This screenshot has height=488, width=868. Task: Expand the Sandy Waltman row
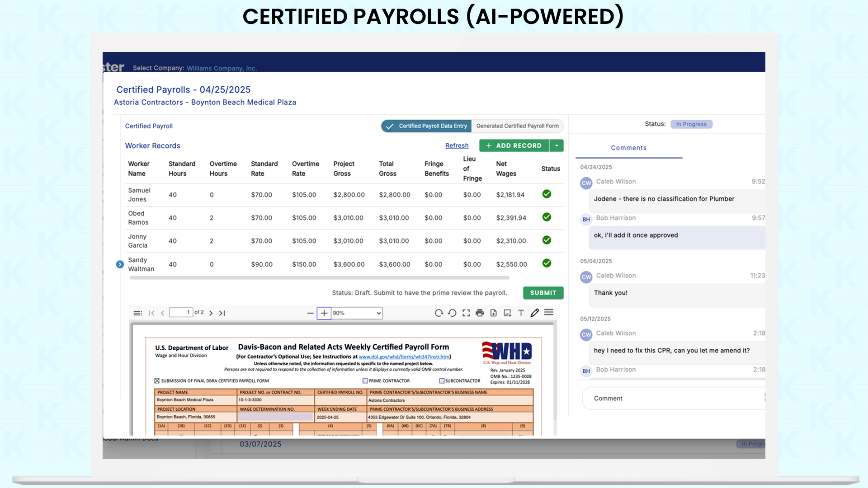[x=120, y=264]
